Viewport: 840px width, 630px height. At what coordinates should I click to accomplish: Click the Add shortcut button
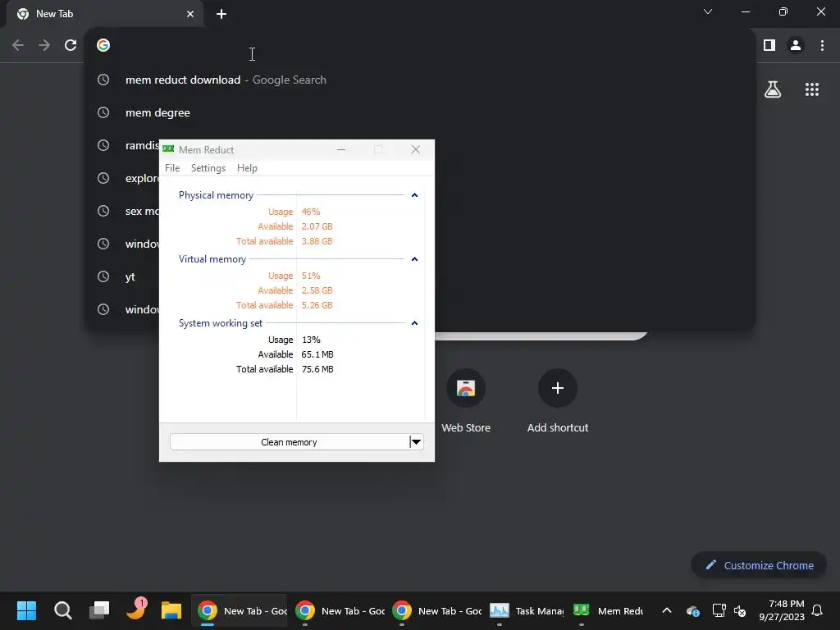coord(557,400)
